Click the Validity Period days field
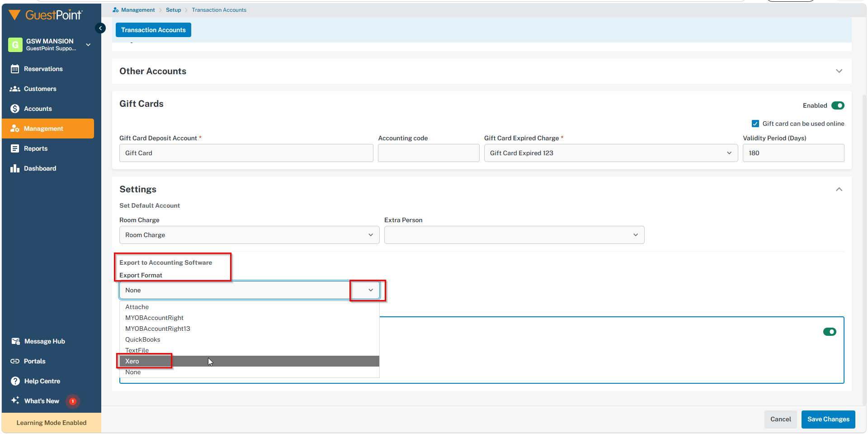The image size is (868, 434). (793, 153)
